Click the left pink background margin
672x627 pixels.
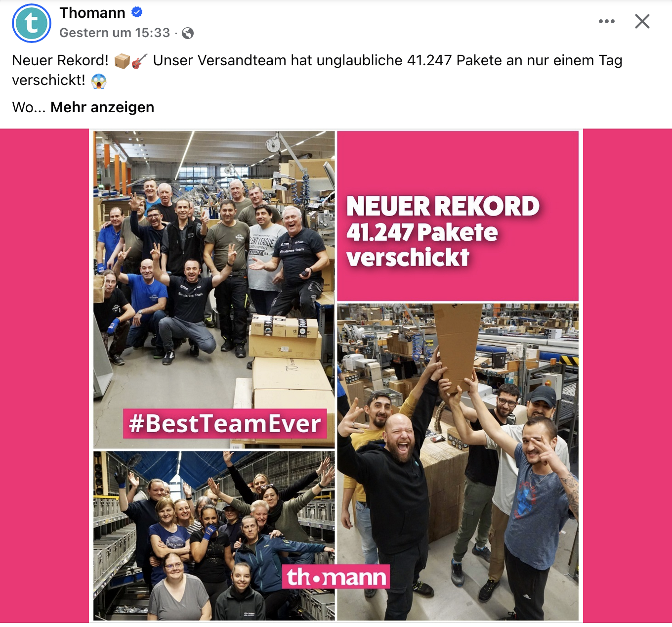pos(44,376)
